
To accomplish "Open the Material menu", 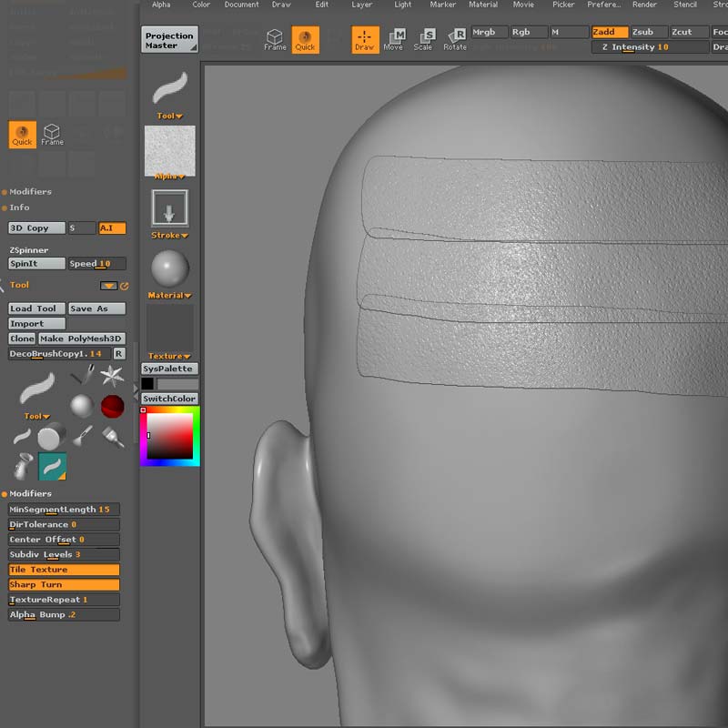I will pyautogui.click(x=483, y=5).
